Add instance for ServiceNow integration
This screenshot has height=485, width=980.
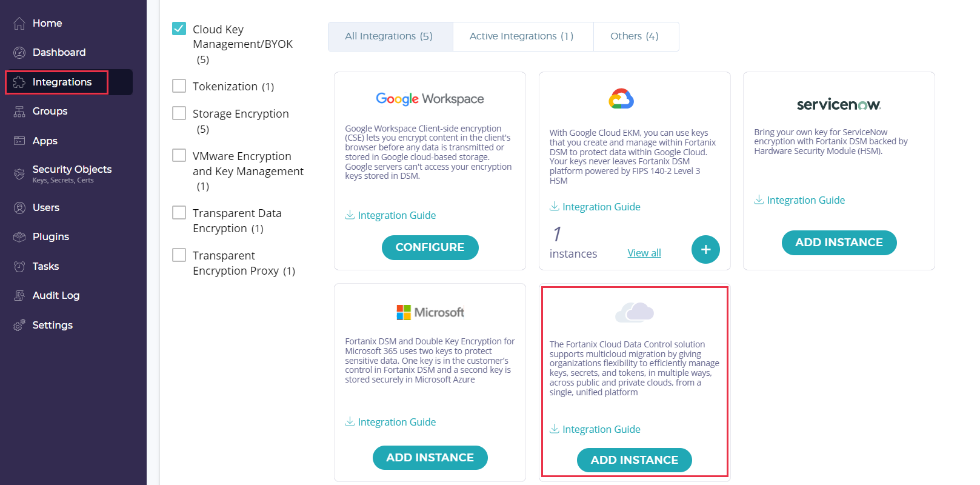pos(839,242)
